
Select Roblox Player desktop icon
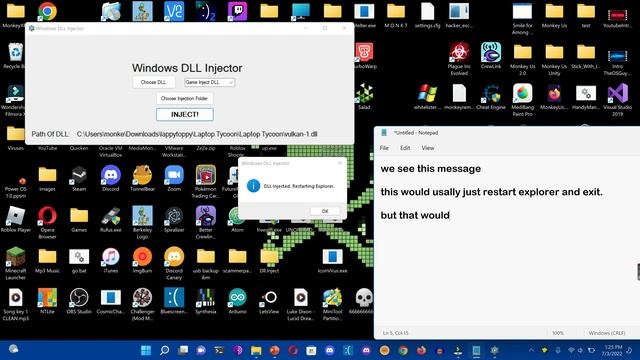click(x=16, y=220)
